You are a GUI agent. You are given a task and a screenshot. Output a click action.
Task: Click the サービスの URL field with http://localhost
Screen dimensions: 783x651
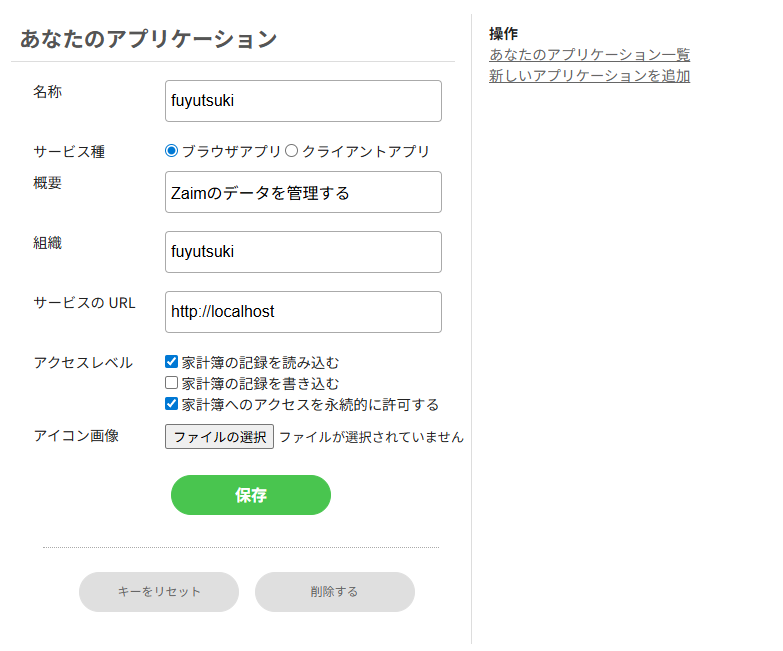tap(303, 312)
